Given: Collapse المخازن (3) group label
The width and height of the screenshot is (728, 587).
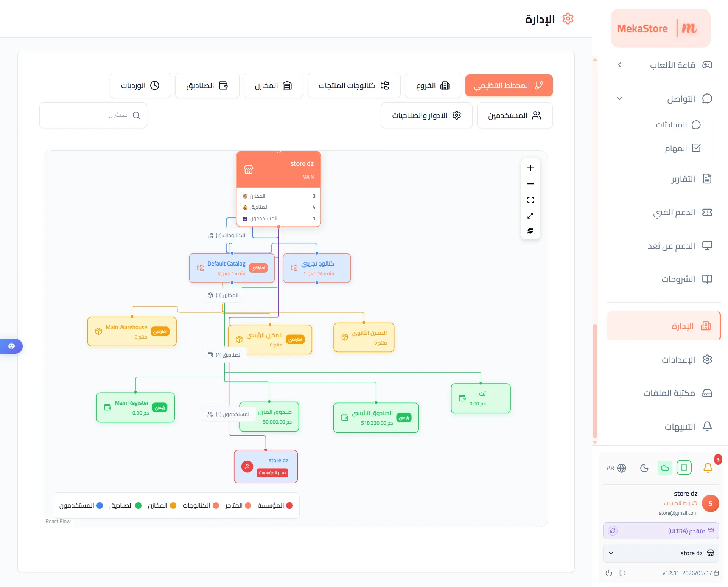Looking at the screenshot, I should (223, 295).
